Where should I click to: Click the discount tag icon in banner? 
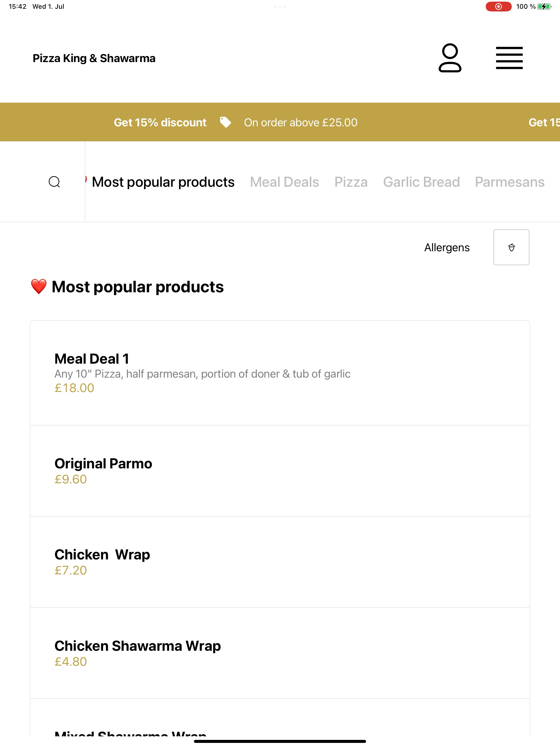tap(225, 122)
